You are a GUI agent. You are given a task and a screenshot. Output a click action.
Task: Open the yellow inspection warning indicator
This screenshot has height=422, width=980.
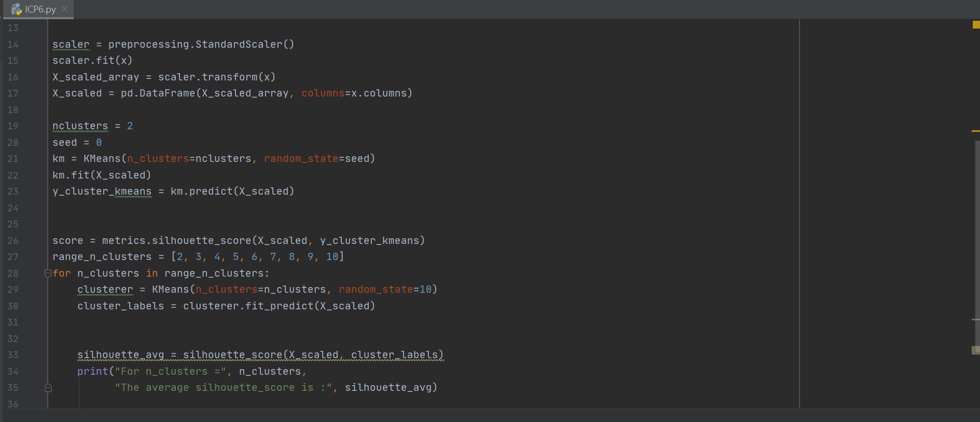click(976, 24)
